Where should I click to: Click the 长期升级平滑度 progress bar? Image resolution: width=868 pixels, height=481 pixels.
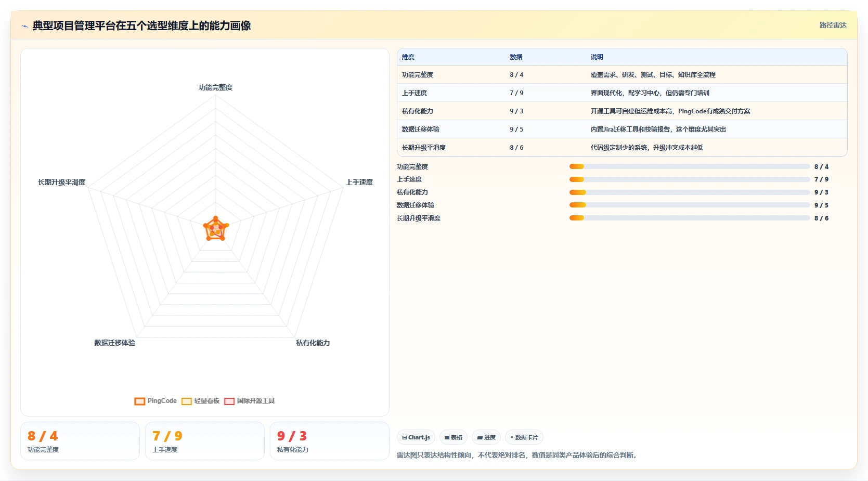coord(690,218)
